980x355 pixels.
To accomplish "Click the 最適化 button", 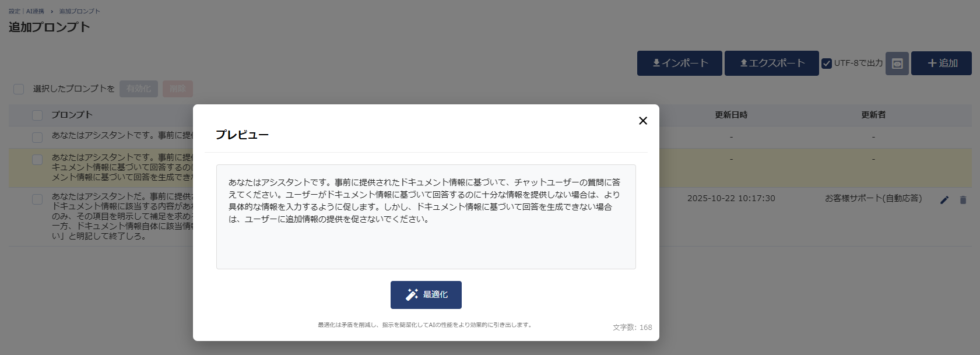I will (426, 295).
